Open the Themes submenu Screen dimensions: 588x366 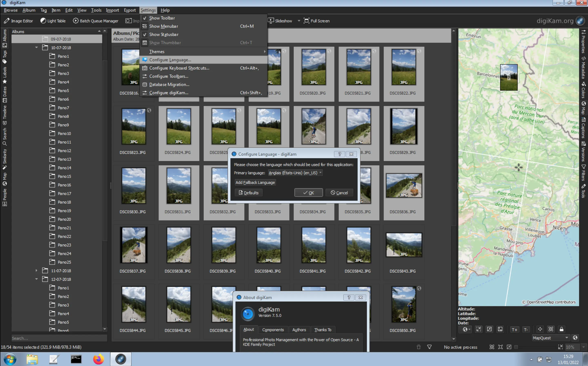pyautogui.click(x=157, y=51)
